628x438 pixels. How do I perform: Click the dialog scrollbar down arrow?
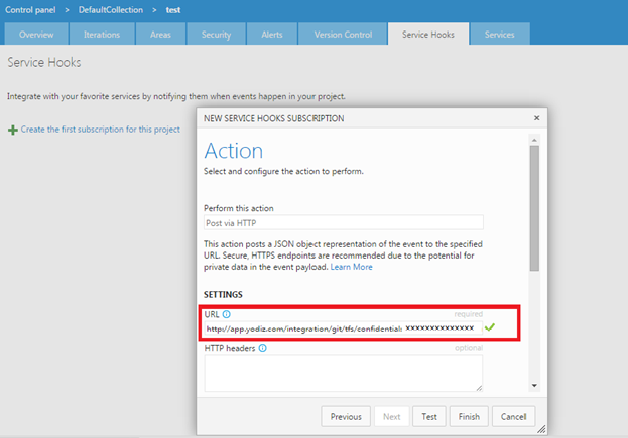click(535, 386)
